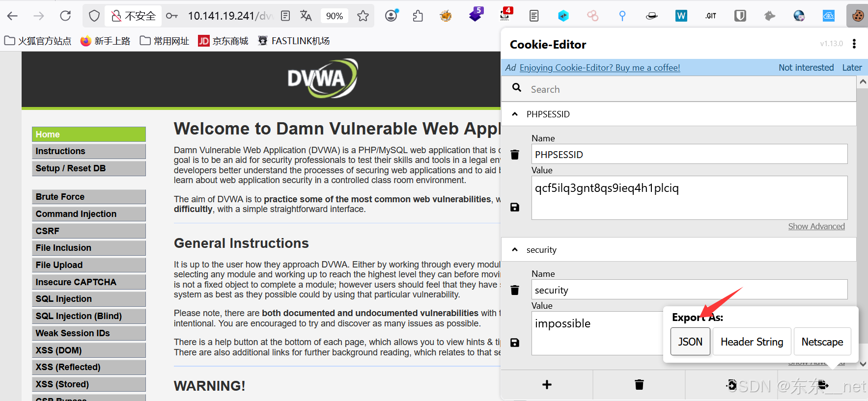Export cookies in Netscape format

tap(822, 342)
